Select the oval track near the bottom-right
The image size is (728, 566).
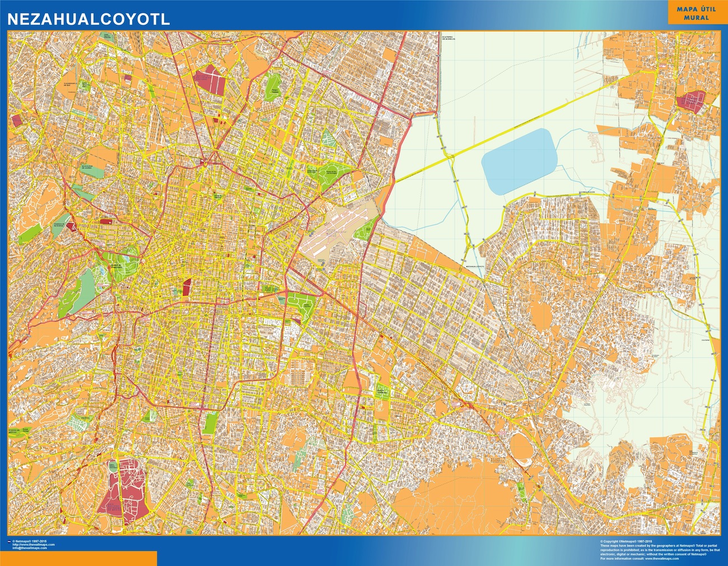click(522, 448)
